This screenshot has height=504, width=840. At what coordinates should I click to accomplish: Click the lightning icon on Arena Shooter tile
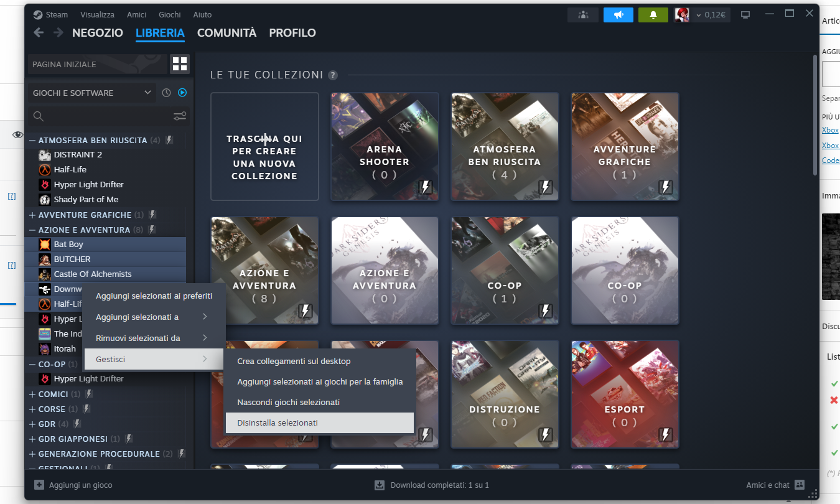426,187
